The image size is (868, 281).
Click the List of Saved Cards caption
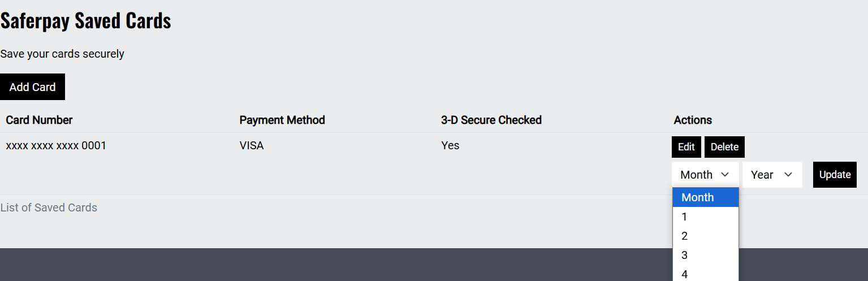point(49,207)
